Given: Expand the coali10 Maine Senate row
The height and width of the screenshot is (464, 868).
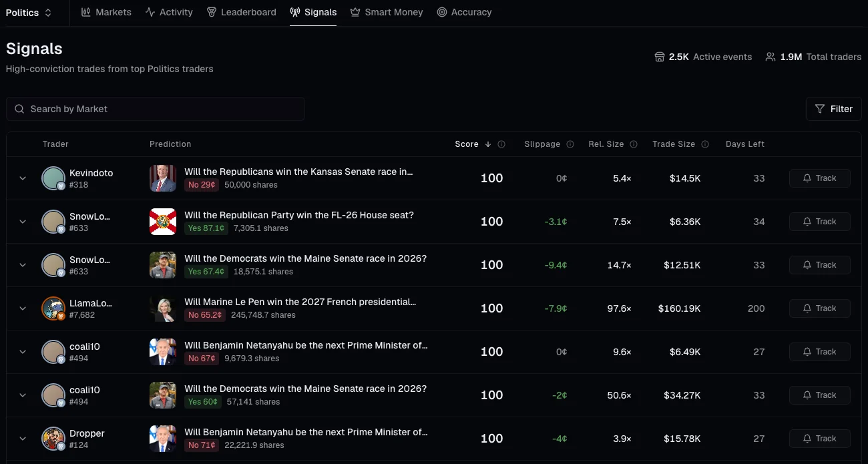Looking at the screenshot, I should tap(23, 395).
